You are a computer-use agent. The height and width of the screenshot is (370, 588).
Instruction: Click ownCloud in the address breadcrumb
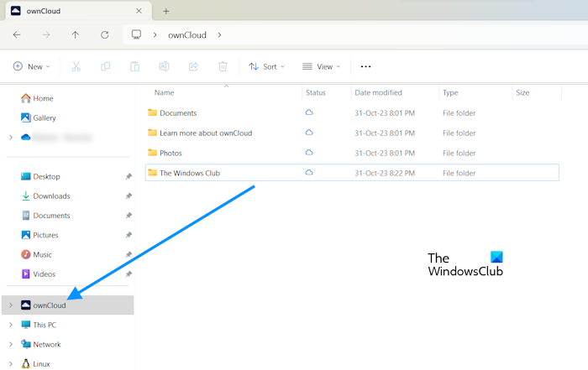click(x=187, y=35)
